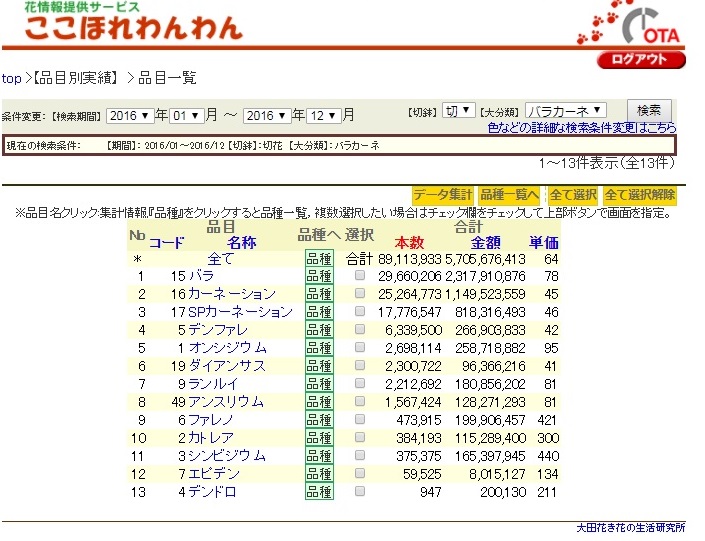Click the 品種 button for カーネーション
Viewport: 705px width, 541px height.
(319, 294)
